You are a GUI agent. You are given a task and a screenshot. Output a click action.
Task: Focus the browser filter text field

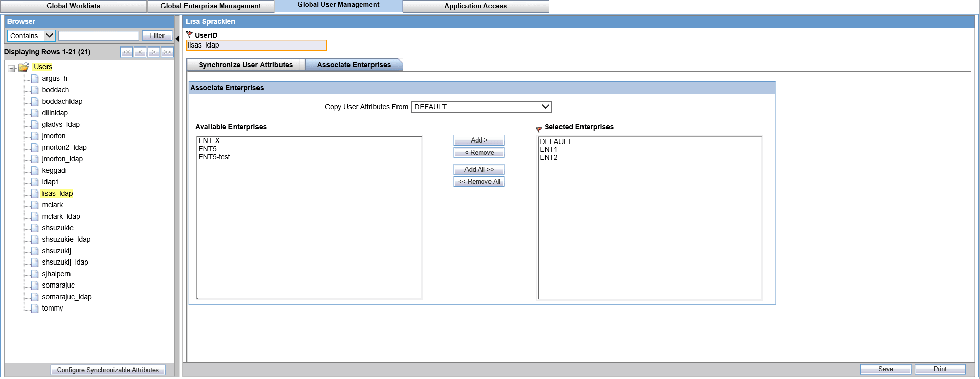[x=99, y=36]
